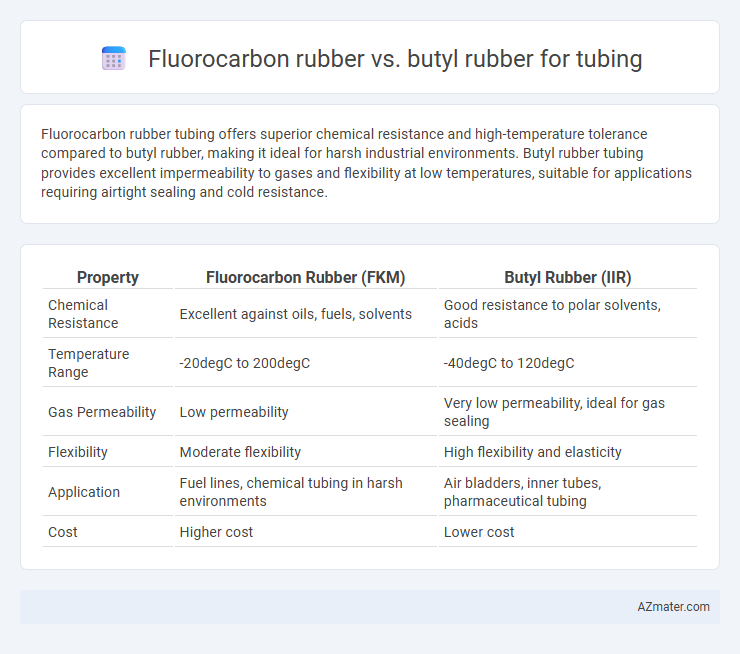The image size is (740, 654).
Task: Select the Fluorocarbon Rubber (FKM) column header
Action: 306,277
